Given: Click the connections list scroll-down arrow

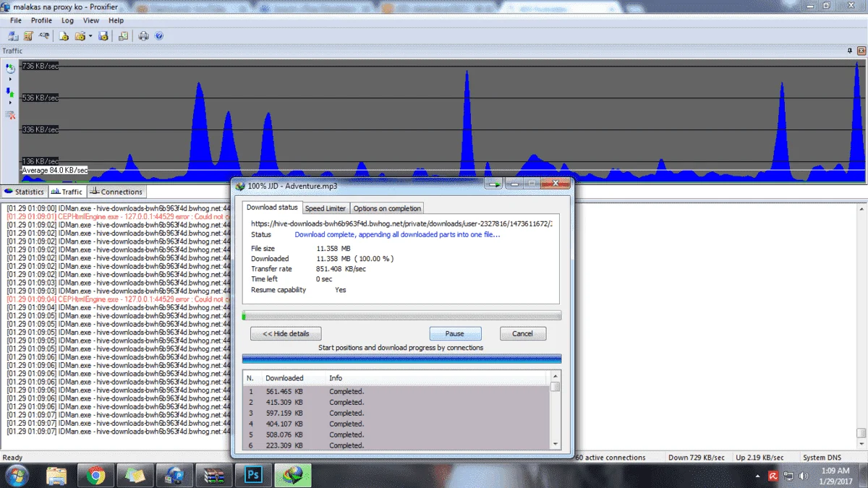Looking at the screenshot, I should (x=556, y=444).
